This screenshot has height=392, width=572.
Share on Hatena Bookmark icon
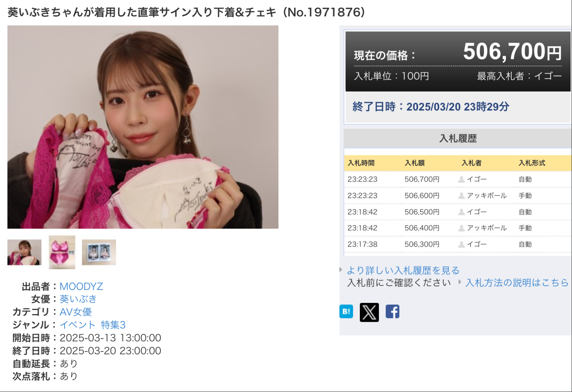click(x=346, y=311)
